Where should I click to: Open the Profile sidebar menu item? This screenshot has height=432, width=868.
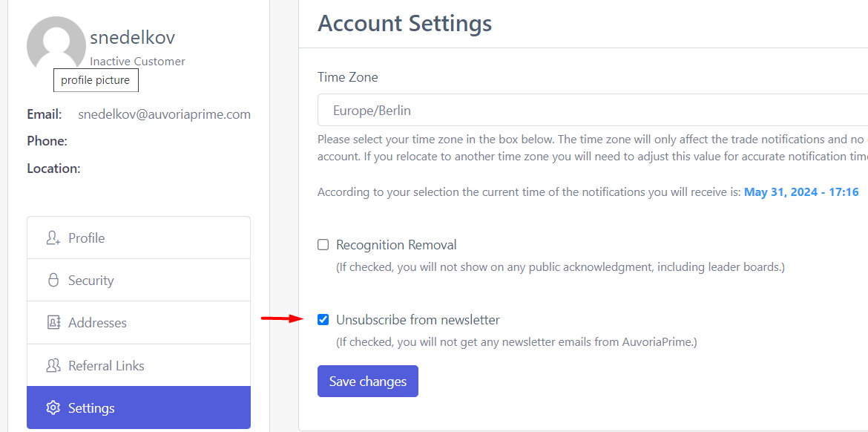point(139,238)
